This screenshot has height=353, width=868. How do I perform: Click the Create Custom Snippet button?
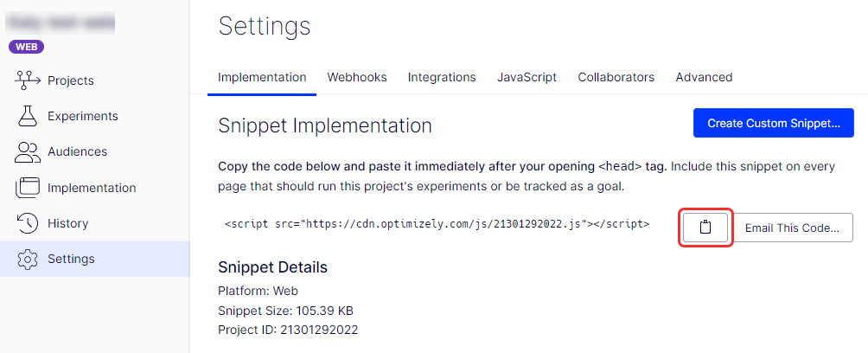pos(774,123)
